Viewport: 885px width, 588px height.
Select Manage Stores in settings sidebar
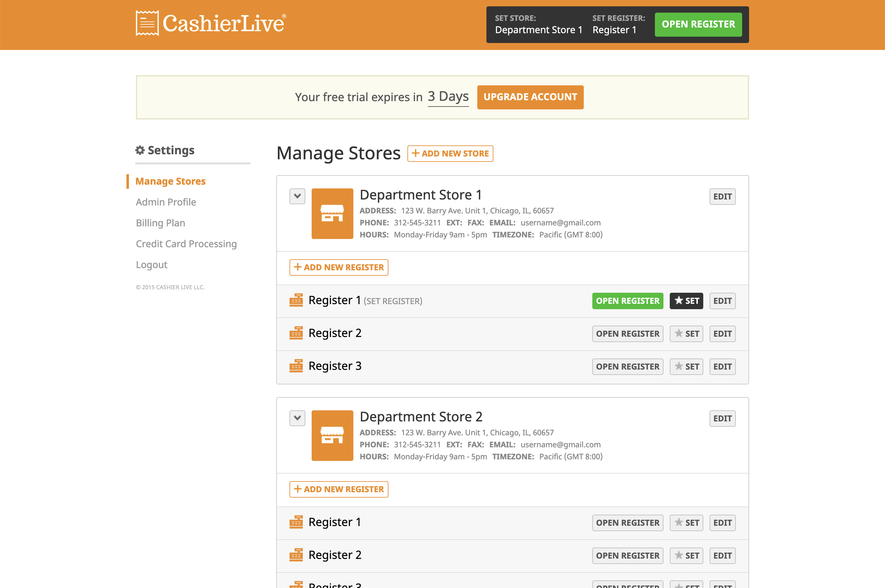point(171,181)
